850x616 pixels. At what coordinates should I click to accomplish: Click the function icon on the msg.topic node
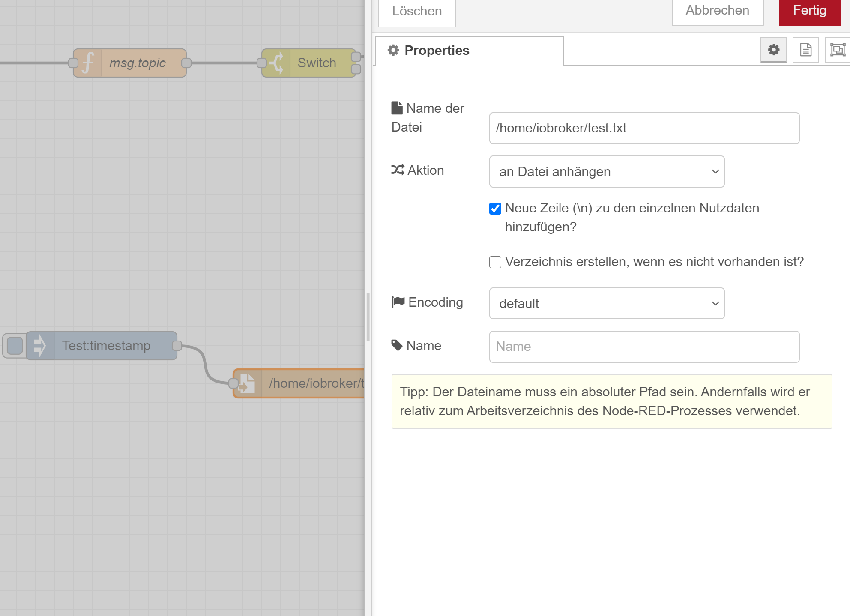click(x=88, y=63)
